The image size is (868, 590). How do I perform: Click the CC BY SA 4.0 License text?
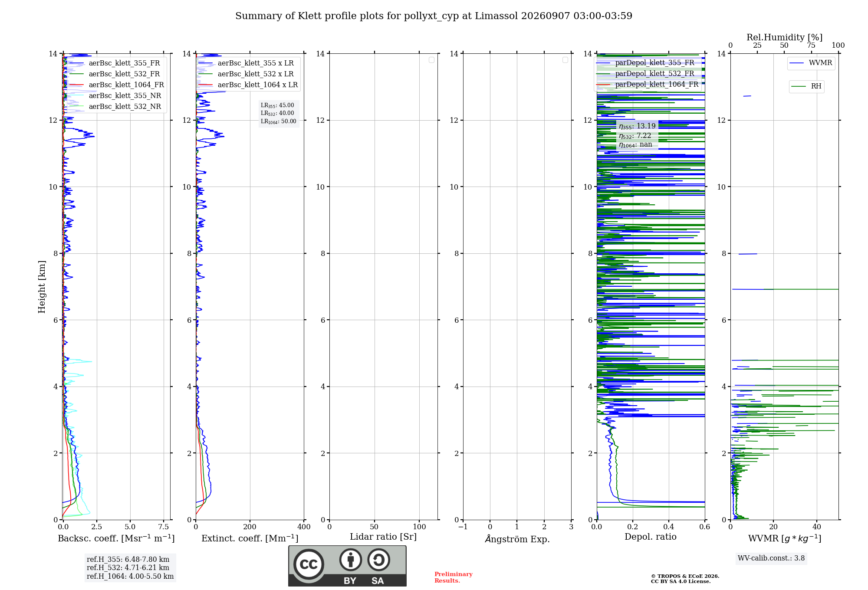point(681,581)
